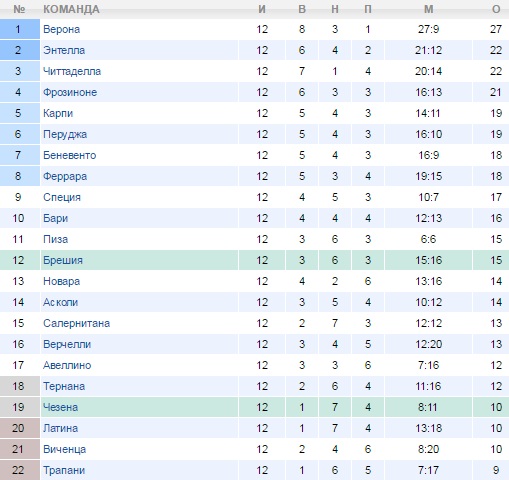Click the Перуджа team link
The height and width of the screenshot is (480, 509).
pyautogui.click(x=65, y=134)
